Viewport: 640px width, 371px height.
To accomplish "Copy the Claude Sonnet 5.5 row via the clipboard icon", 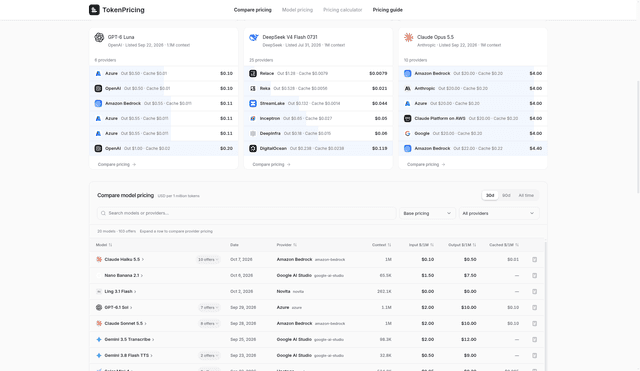I will pos(535,324).
